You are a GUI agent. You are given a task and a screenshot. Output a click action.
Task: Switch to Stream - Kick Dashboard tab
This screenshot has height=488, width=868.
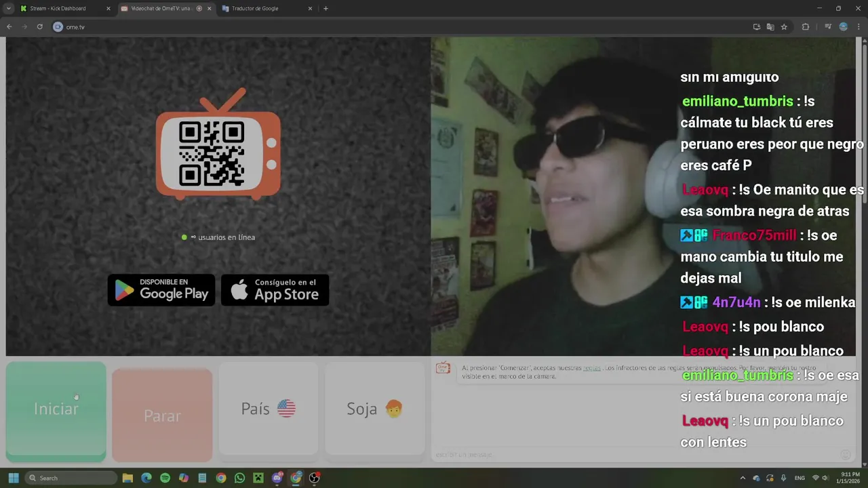pyautogui.click(x=64, y=9)
